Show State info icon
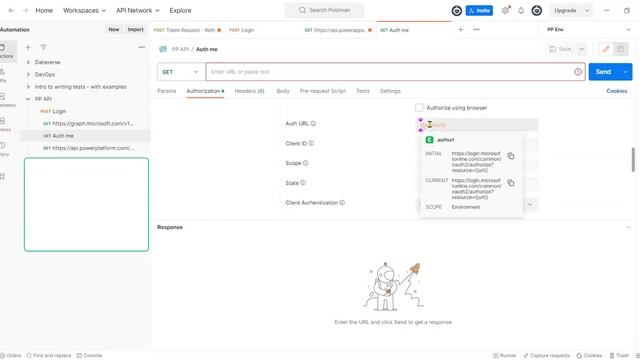 [303, 183]
